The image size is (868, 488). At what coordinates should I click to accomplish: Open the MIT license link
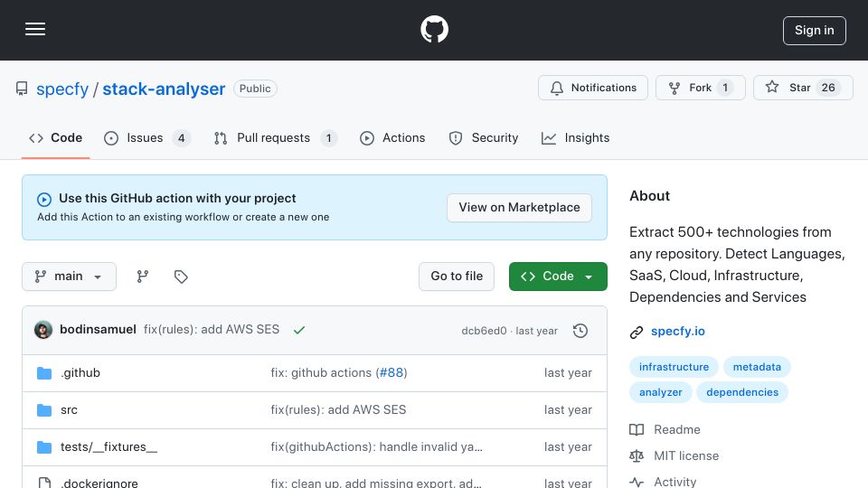pos(686,455)
